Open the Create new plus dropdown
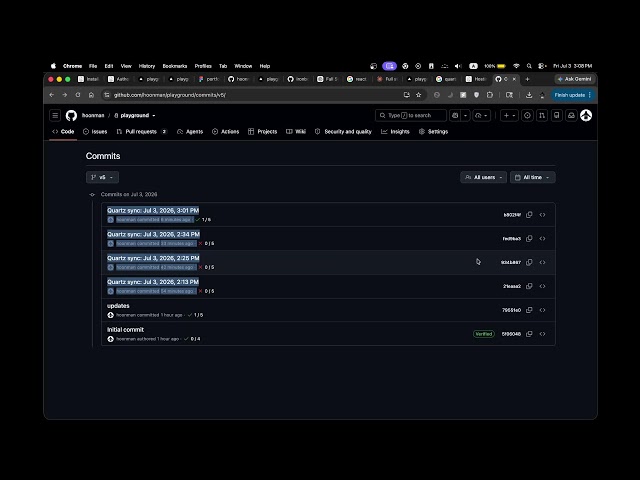 pyautogui.click(x=509, y=116)
